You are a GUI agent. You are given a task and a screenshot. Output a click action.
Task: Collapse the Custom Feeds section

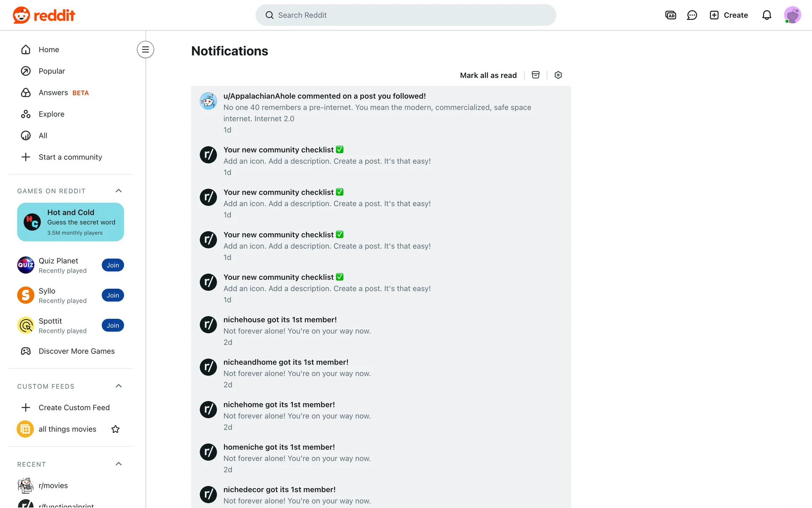(118, 386)
